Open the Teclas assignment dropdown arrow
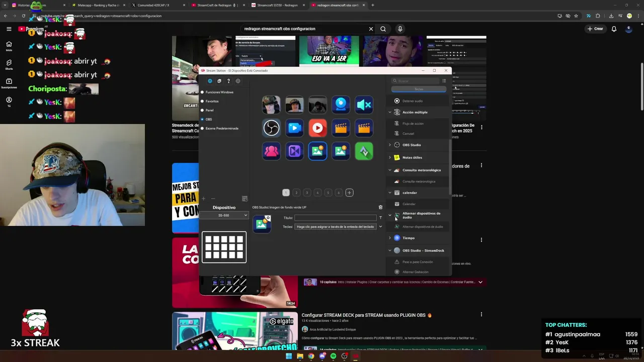 pyautogui.click(x=380, y=227)
